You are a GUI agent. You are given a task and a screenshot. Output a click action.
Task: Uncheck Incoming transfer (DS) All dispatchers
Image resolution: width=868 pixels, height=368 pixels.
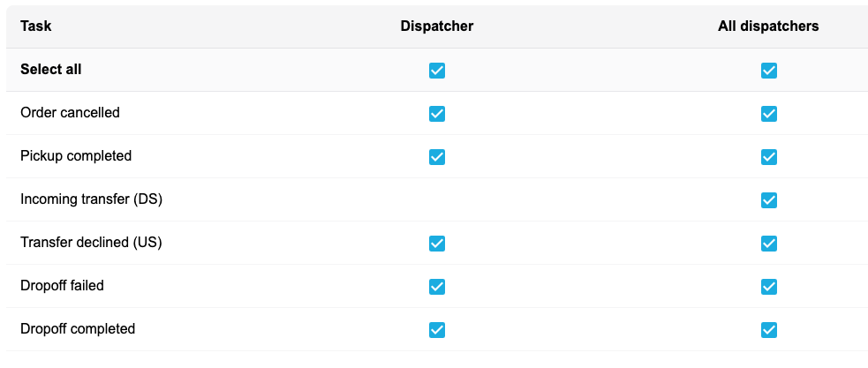click(768, 199)
